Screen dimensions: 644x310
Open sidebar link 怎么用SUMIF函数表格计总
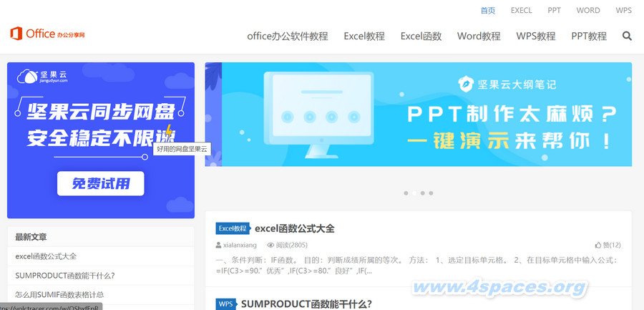coord(59,294)
